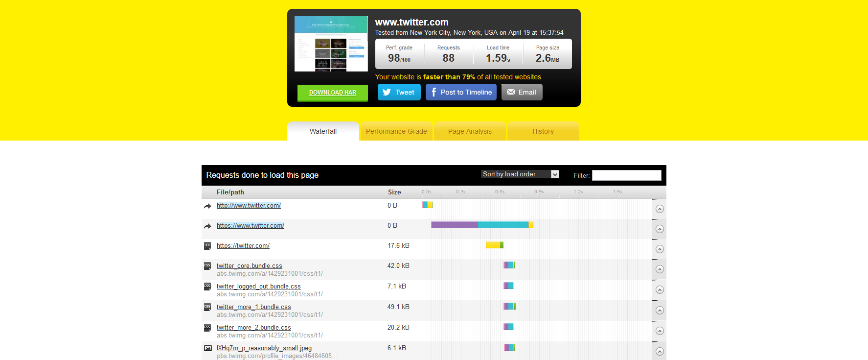Click the www.twitter.com heading
The width and height of the screenshot is (868, 360).
coord(411,22)
